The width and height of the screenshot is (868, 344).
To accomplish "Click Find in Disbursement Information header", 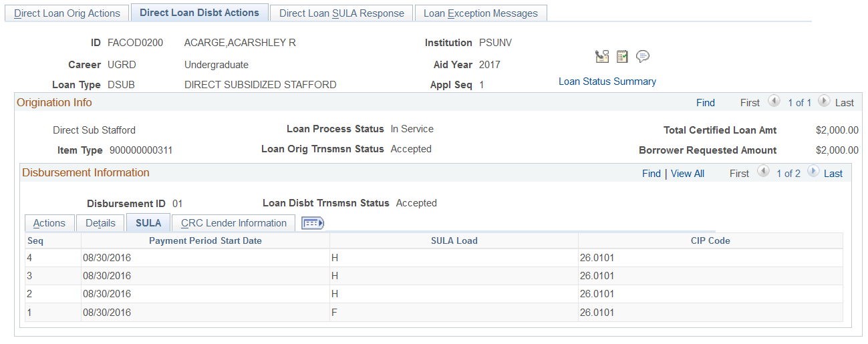I will [651, 174].
